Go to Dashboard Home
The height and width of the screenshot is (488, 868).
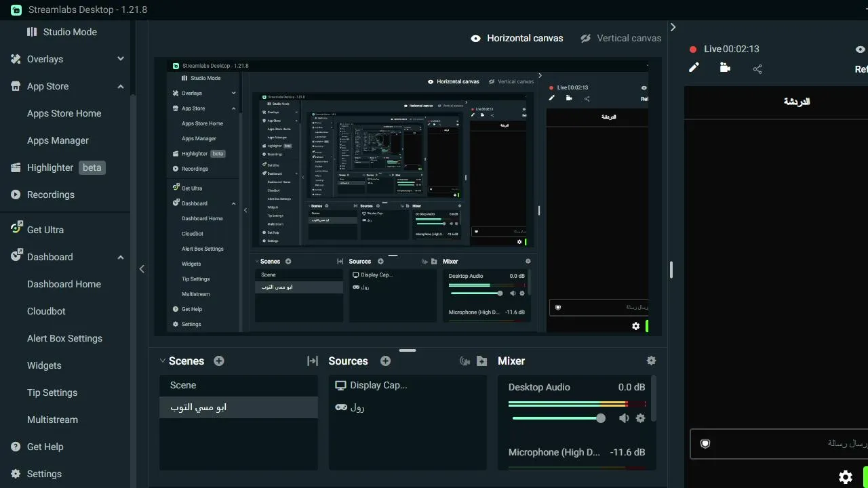pos(64,284)
